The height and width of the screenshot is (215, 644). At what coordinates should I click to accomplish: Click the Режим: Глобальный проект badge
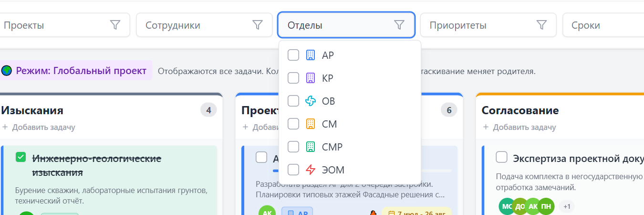pos(75,71)
